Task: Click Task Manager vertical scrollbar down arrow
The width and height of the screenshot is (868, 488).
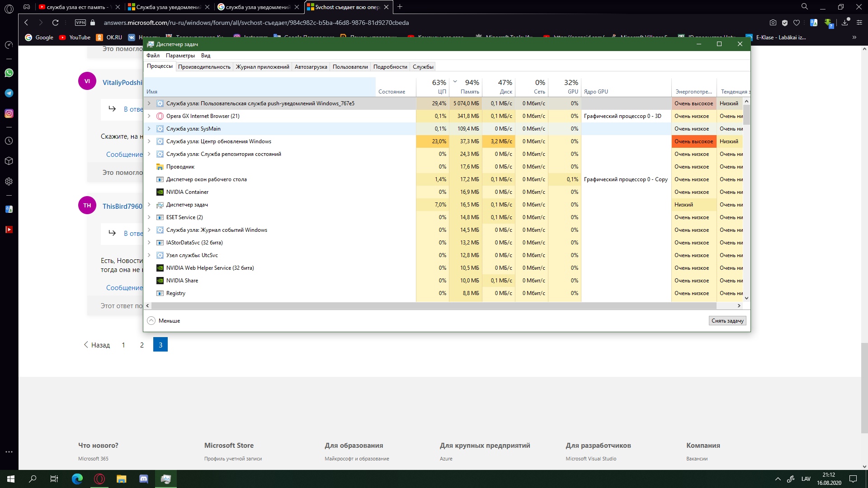Action: tap(746, 298)
